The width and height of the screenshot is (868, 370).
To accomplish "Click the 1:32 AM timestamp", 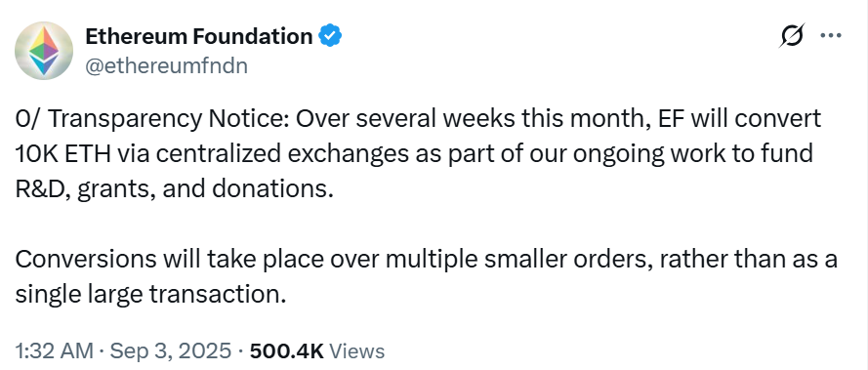I will point(57,351).
